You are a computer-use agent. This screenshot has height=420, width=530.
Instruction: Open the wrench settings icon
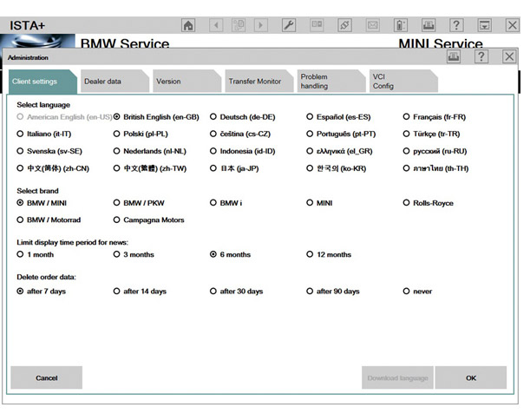(x=290, y=25)
